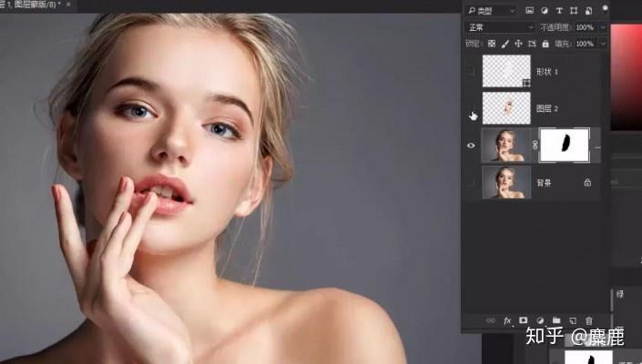Image resolution: width=642 pixels, height=364 pixels.
Task: Select the layer mask thumbnail
Action: 565,145
